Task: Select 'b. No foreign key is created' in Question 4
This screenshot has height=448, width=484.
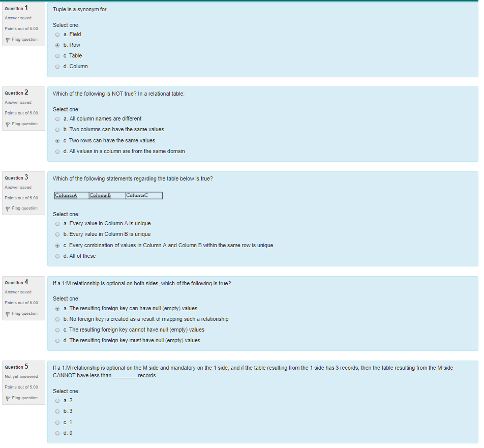Action: [x=57, y=319]
